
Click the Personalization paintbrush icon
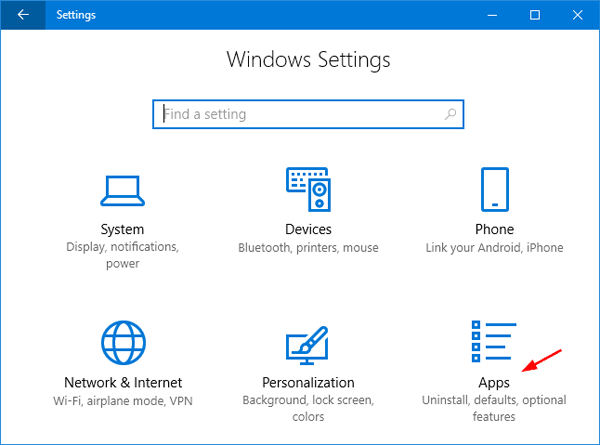[x=308, y=342]
